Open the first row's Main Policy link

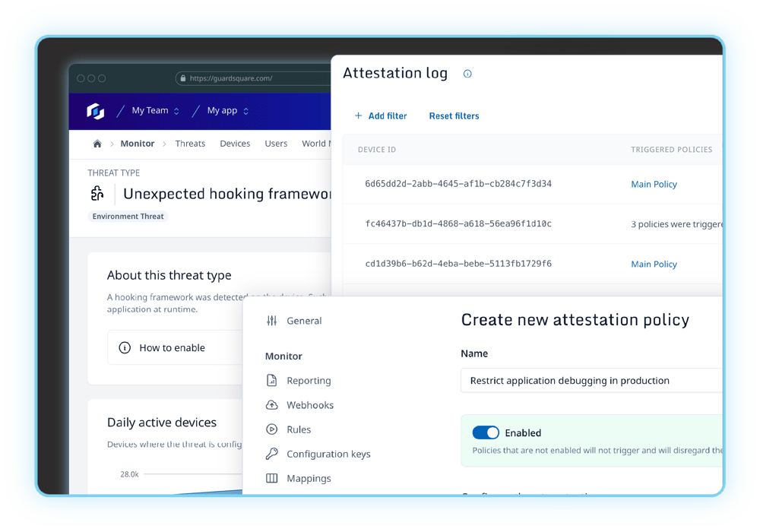[x=654, y=184]
